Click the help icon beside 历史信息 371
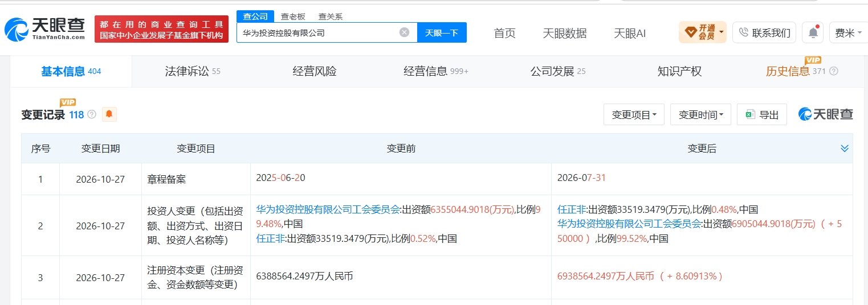This screenshot has width=868, height=305. point(834,72)
